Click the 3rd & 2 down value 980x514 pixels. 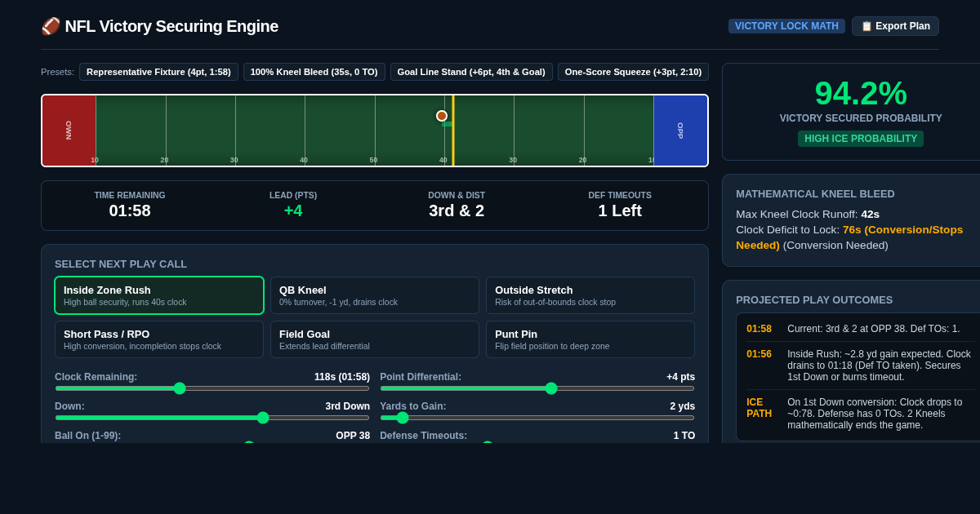(457, 210)
